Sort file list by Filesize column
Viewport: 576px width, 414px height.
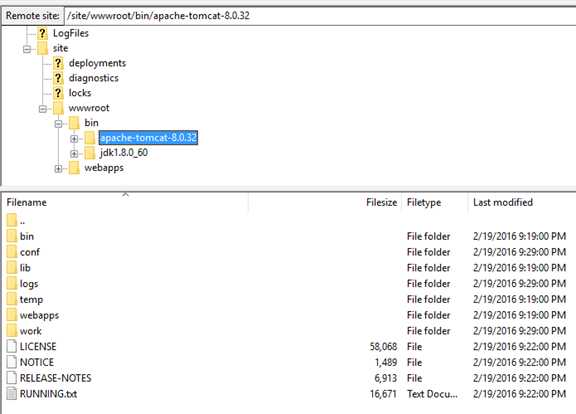click(325, 202)
